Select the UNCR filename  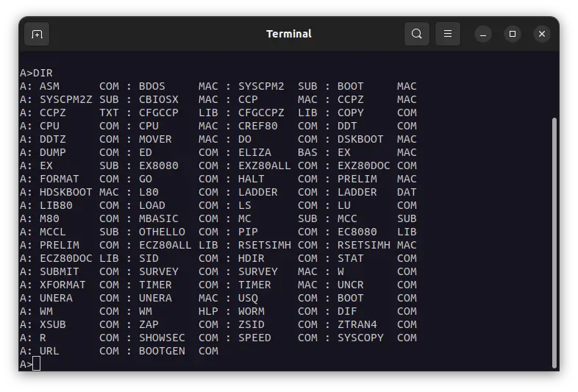(351, 285)
